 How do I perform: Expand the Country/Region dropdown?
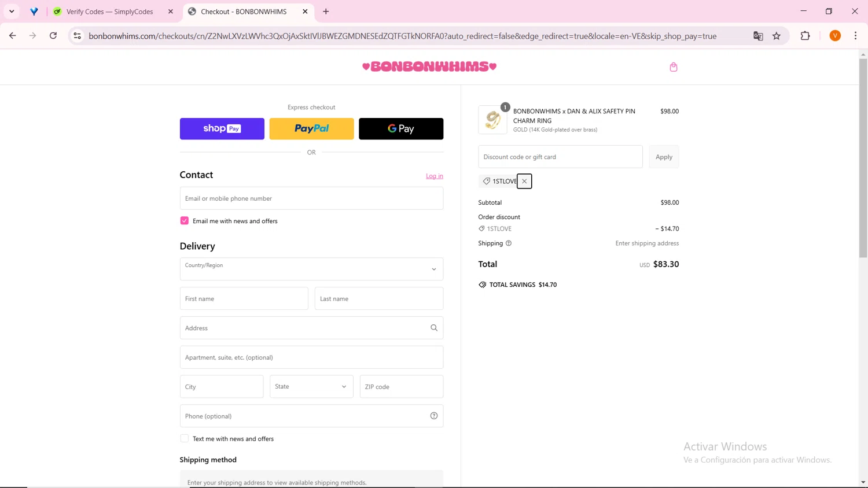click(x=311, y=269)
